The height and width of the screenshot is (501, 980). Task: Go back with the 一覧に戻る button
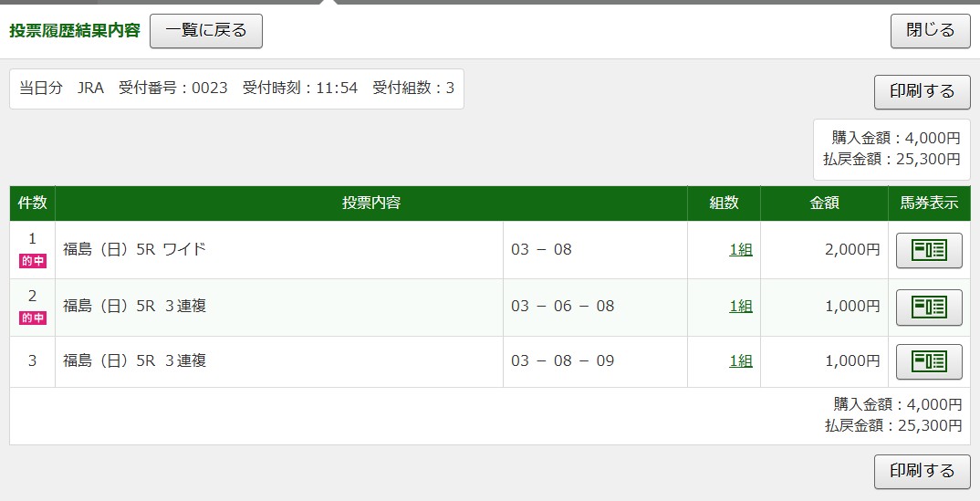[x=206, y=31]
